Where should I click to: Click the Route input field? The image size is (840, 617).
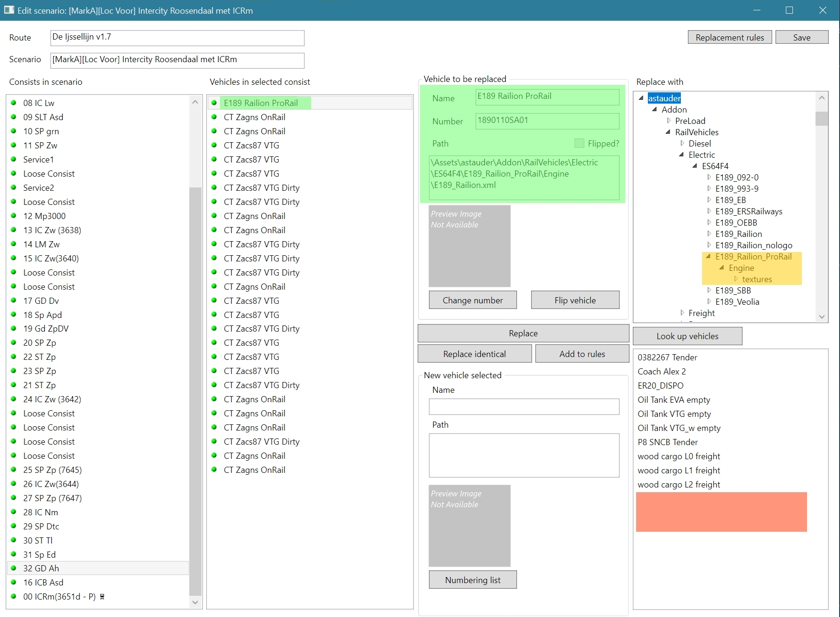[177, 38]
